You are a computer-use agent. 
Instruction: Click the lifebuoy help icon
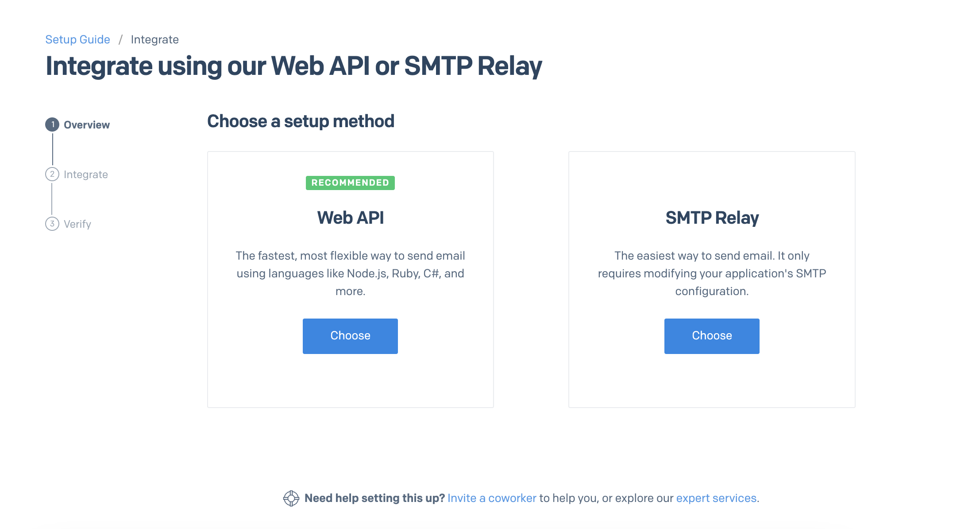coord(291,498)
